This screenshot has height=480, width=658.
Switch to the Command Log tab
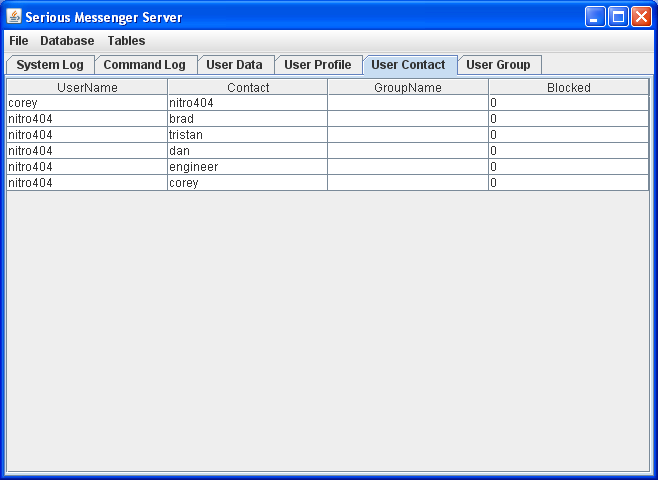144,65
